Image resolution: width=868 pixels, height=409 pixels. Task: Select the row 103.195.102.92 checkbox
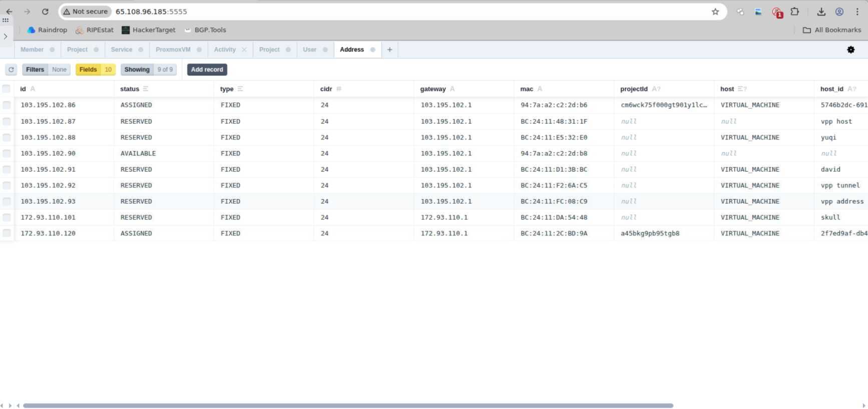(7, 185)
